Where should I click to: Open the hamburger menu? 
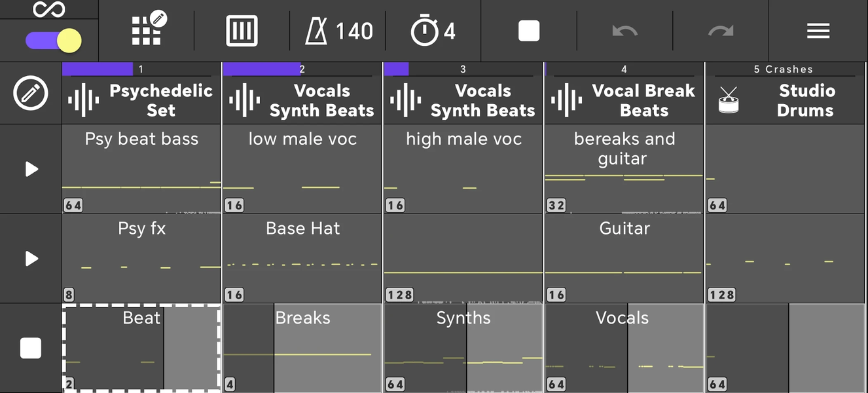click(818, 30)
